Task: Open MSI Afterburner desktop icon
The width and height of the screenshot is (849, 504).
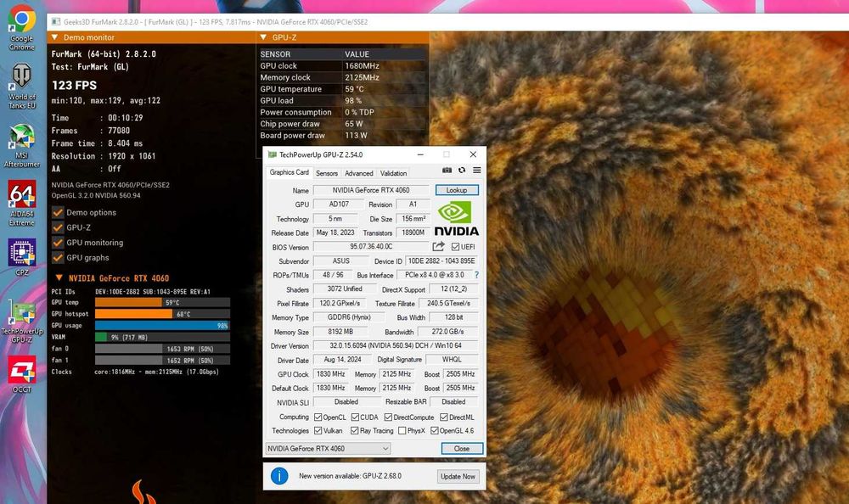Action: coord(22,145)
